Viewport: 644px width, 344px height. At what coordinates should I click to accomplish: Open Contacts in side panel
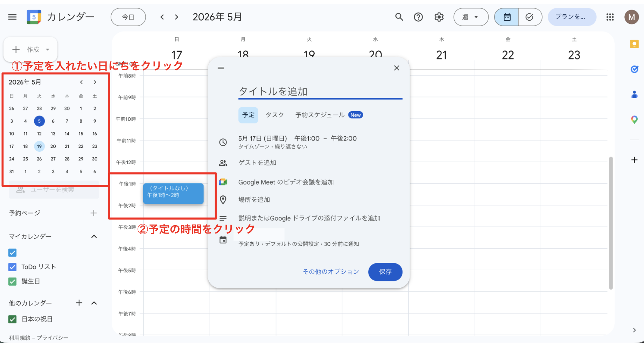(634, 94)
